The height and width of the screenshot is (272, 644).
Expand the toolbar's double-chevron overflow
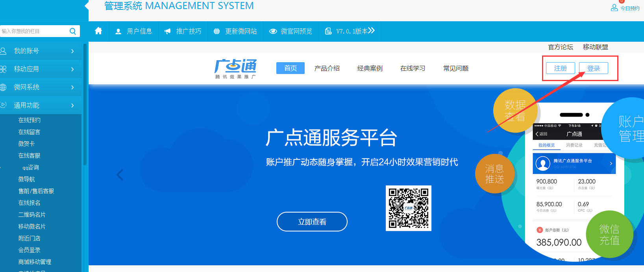point(371,31)
